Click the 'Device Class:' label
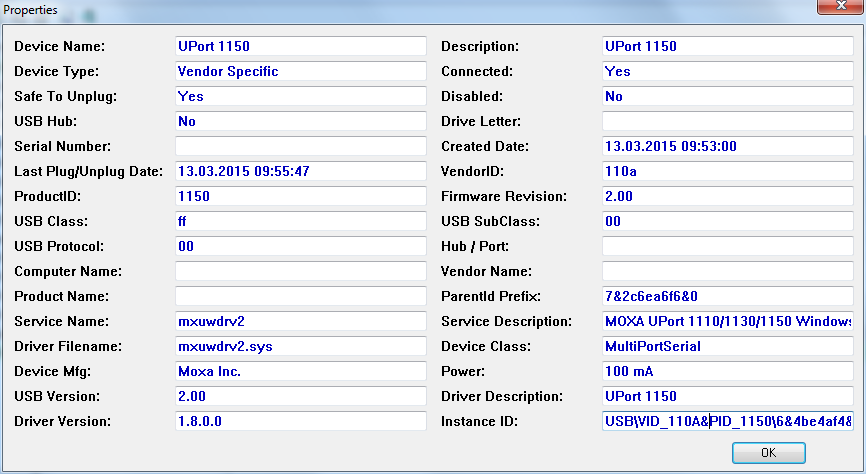 pyautogui.click(x=486, y=346)
